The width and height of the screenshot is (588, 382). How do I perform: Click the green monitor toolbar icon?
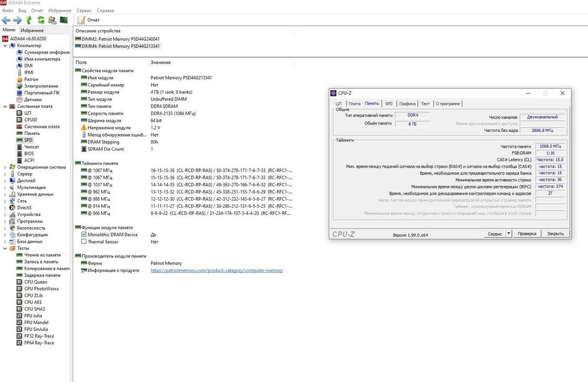(x=64, y=20)
